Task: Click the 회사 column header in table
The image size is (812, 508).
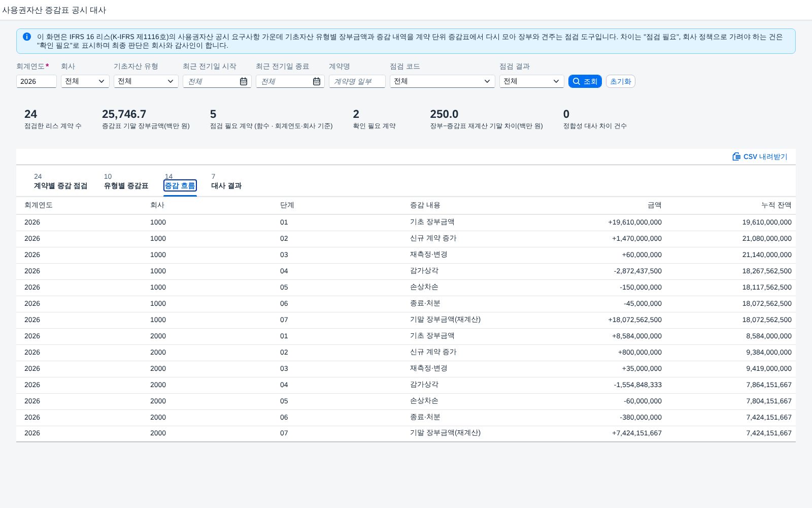Action: (157, 205)
